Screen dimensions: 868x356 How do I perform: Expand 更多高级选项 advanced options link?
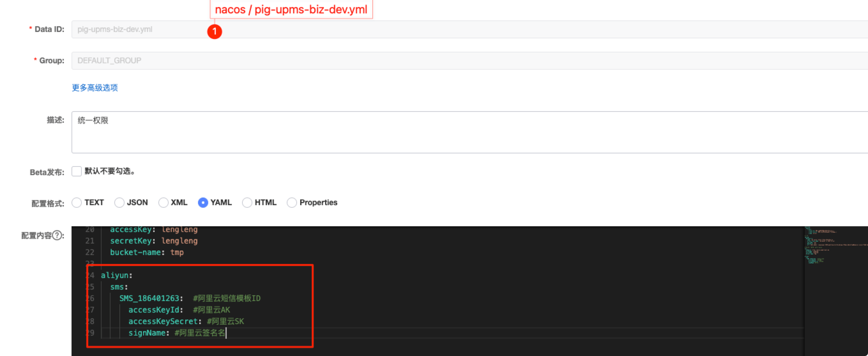click(95, 88)
